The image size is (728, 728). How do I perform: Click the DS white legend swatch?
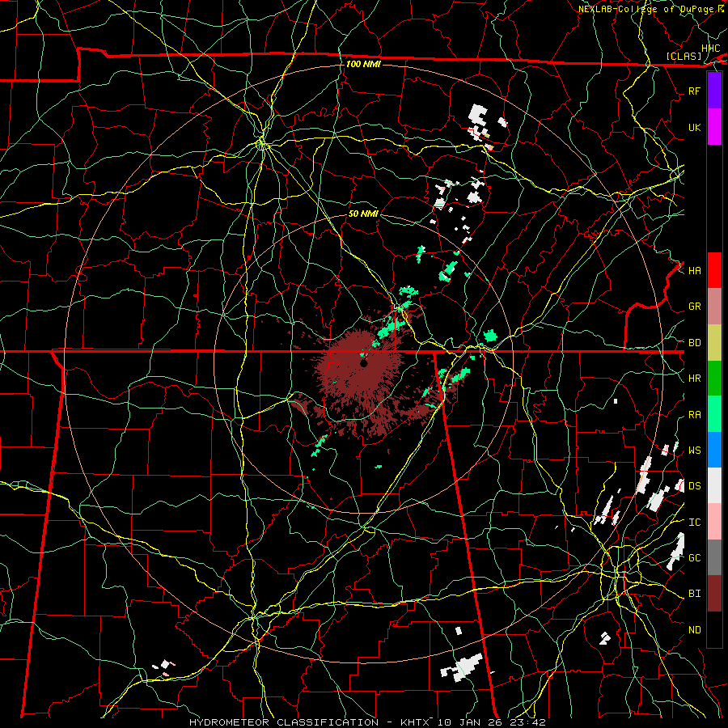714,485
